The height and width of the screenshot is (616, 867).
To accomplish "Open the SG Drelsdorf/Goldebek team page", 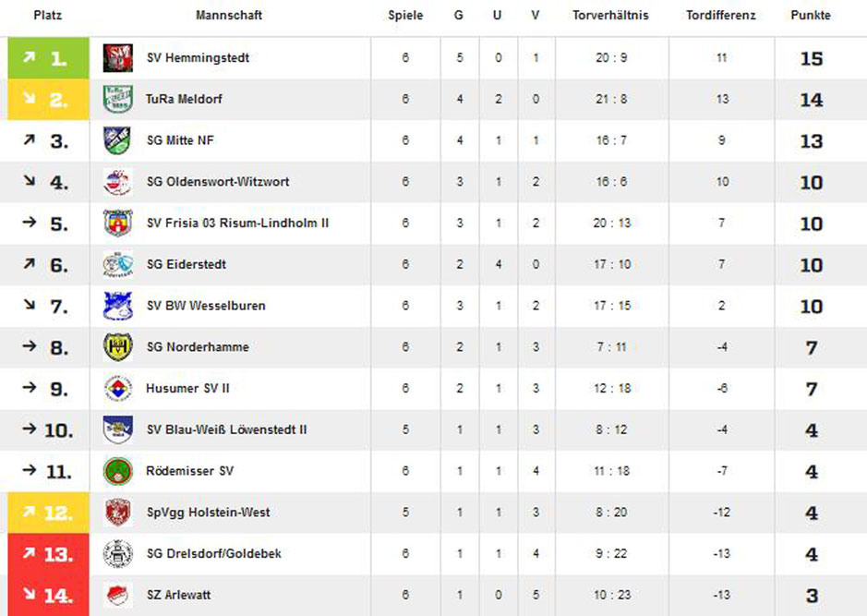I will pyautogui.click(x=213, y=553).
